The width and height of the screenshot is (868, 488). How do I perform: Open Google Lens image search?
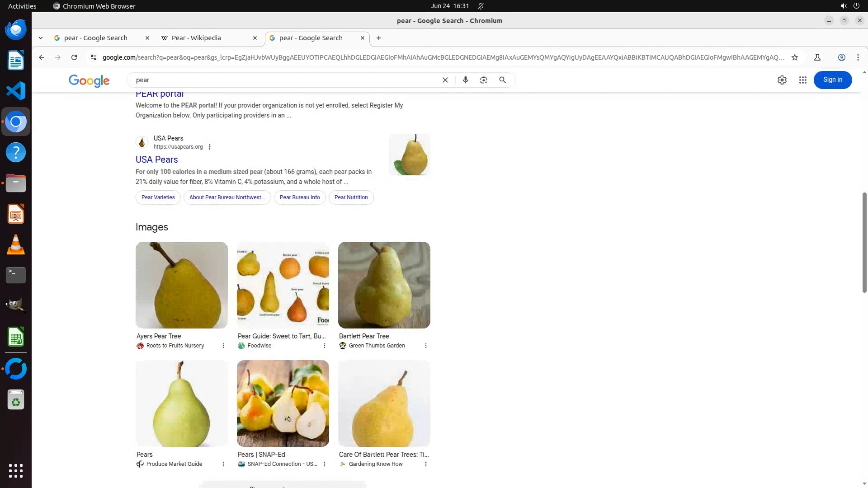coord(483,80)
